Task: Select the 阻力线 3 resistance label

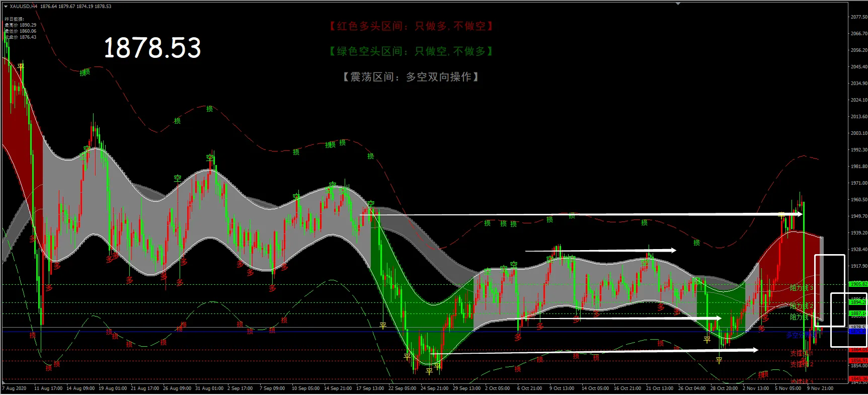Action: 802,288
